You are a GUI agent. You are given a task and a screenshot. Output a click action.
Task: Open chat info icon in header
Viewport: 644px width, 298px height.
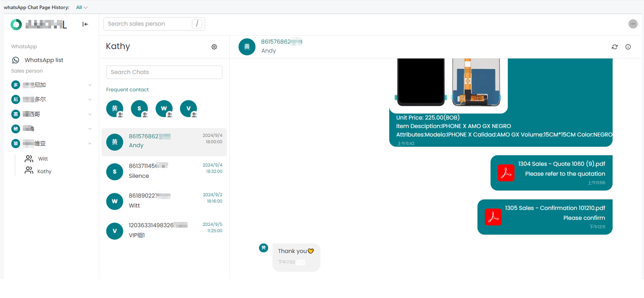tap(628, 47)
